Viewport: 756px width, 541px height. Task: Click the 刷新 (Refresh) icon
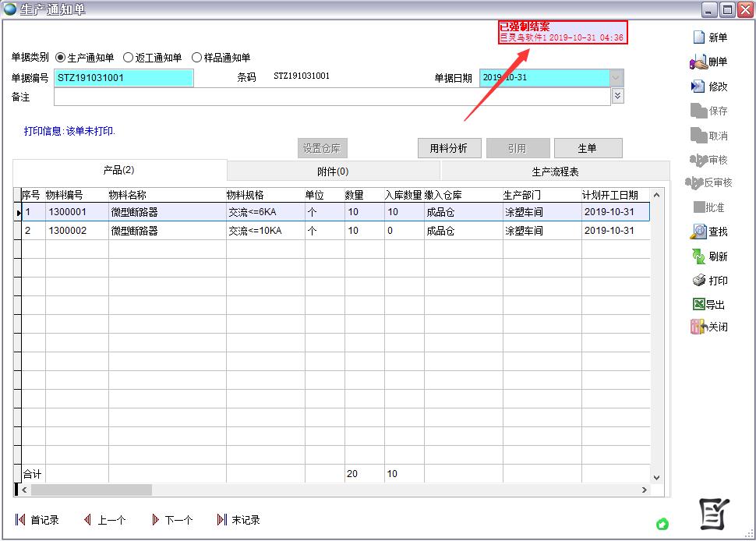698,256
